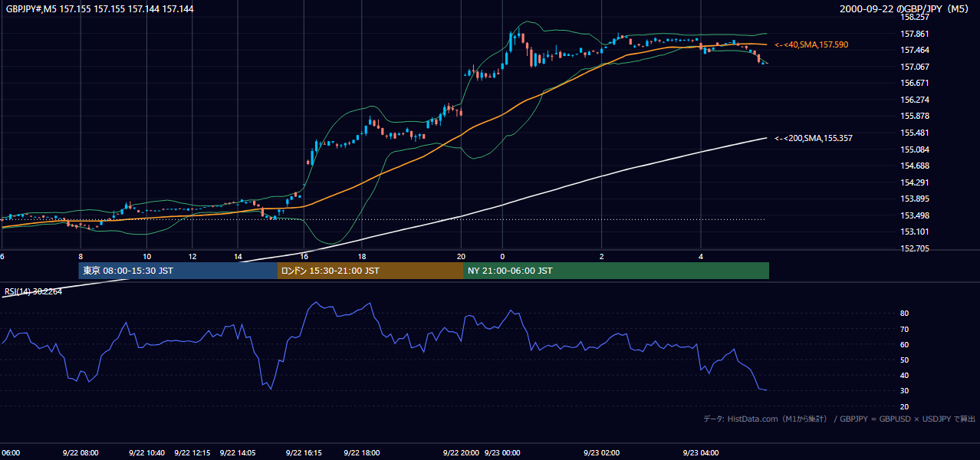Click the London 15:30-21:00 JST session bar
The image size is (980, 460).
point(370,271)
